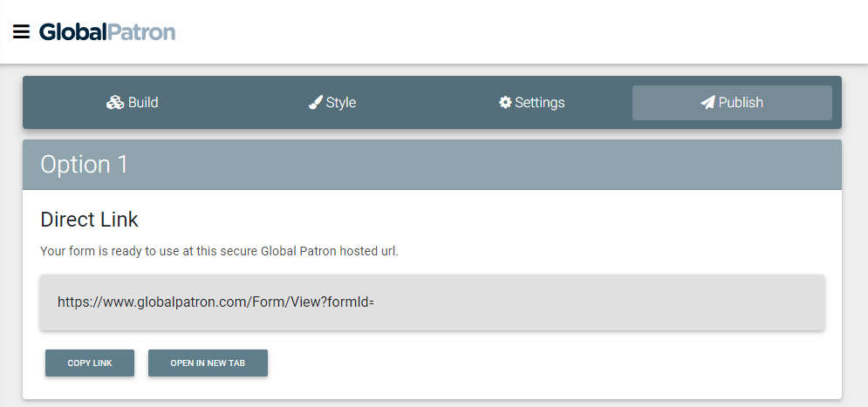Open the form with OPEN IN NEW TAB
Image resolution: width=868 pixels, height=407 pixels.
(208, 363)
